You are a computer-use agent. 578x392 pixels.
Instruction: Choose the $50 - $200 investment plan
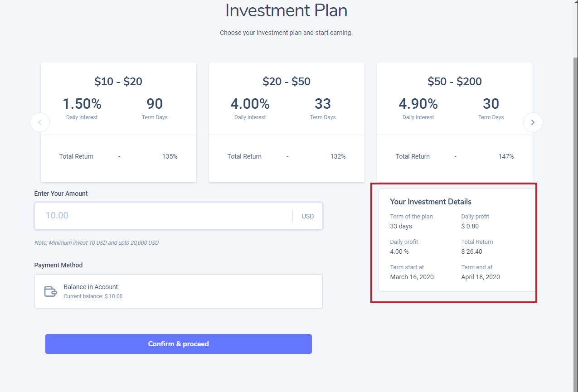tap(455, 122)
